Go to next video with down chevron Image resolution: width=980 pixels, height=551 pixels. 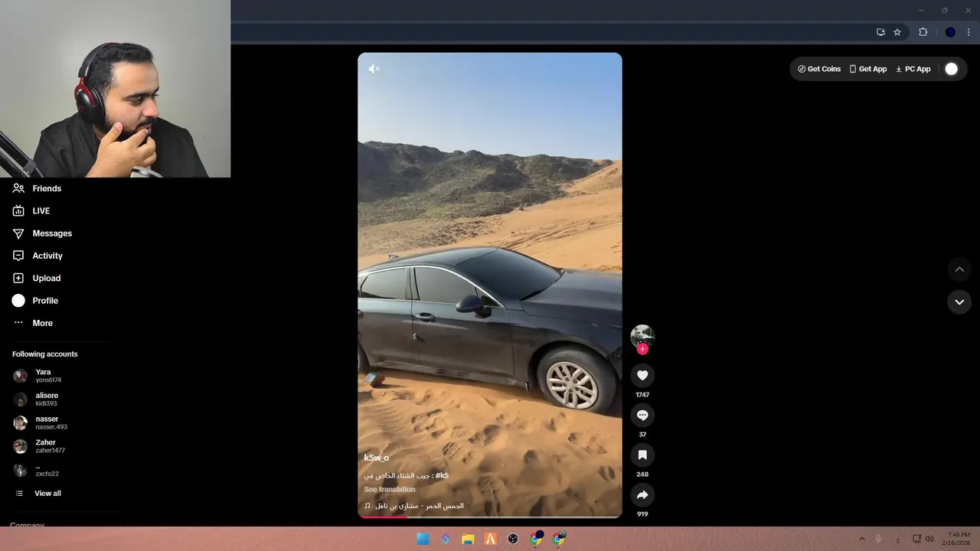point(959,302)
